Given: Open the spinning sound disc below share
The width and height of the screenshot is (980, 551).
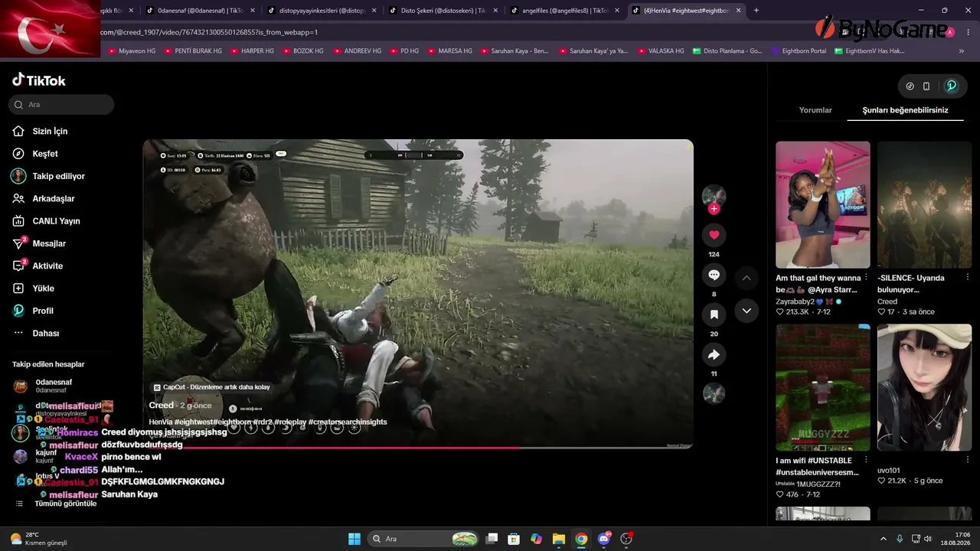Looking at the screenshot, I should click(x=714, y=393).
